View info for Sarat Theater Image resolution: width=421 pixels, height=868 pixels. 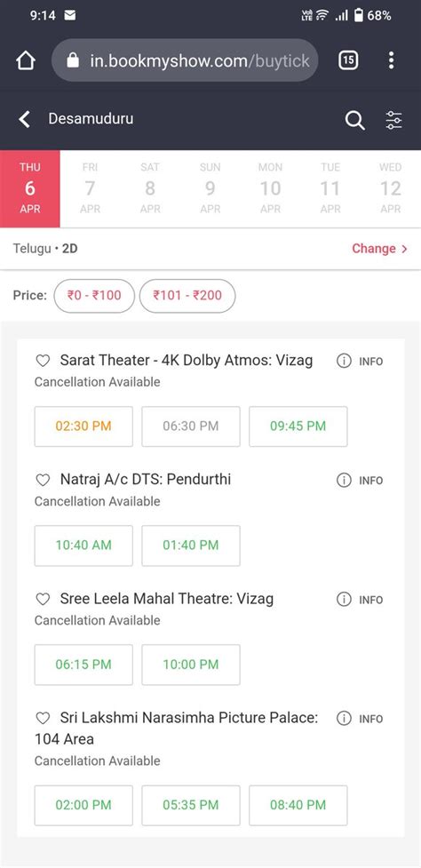point(360,361)
